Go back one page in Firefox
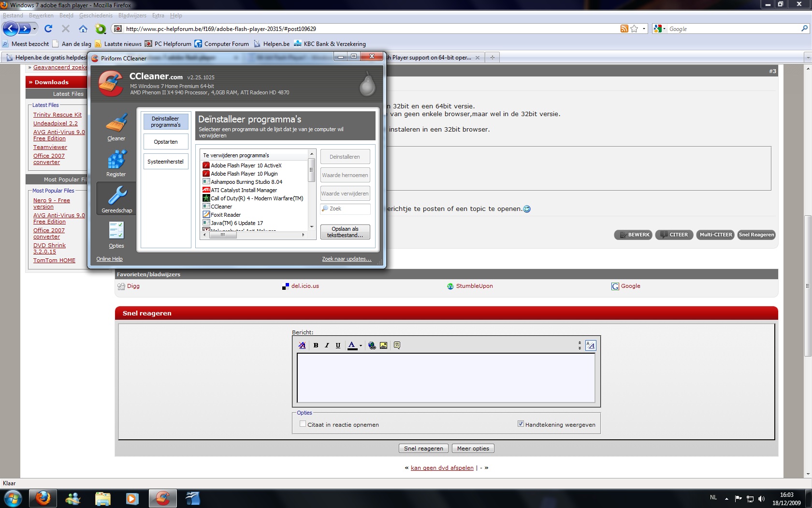 tap(10, 29)
